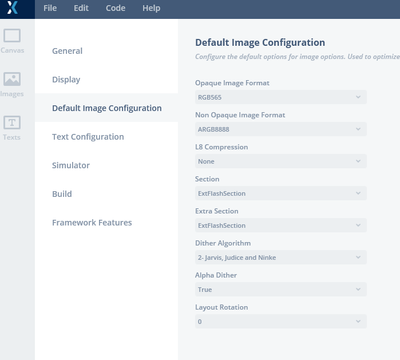
Task: Open the Code menu
Action: pyautogui.click(x=115, y=8)
